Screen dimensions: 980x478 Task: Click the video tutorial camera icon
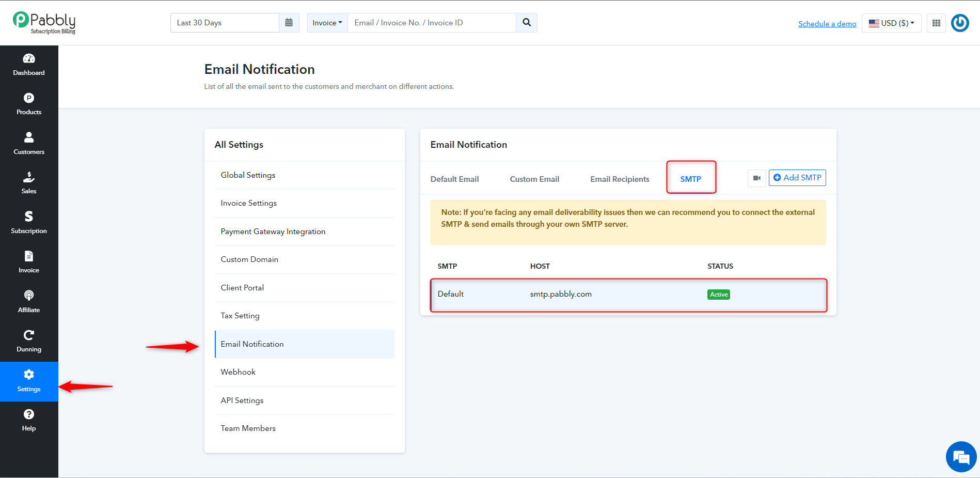tap(756, 178)
